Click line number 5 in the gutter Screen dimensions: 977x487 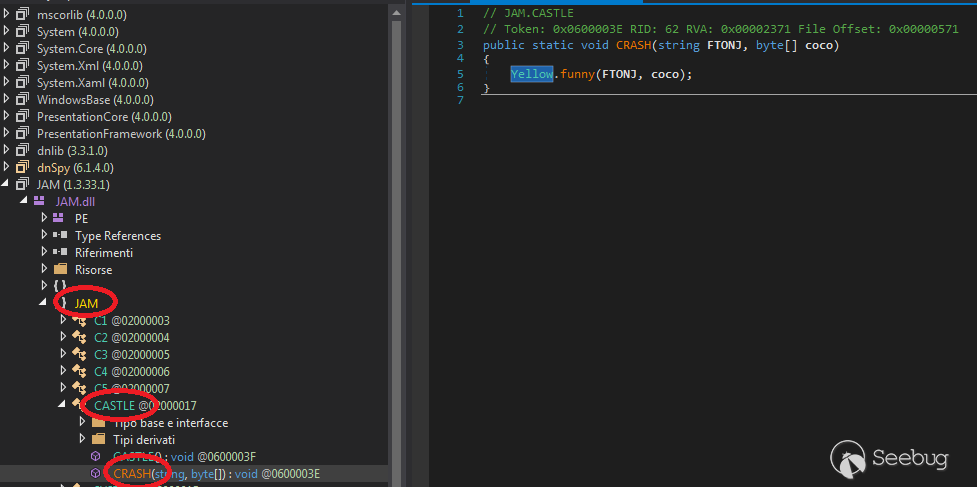click(460, 74)
